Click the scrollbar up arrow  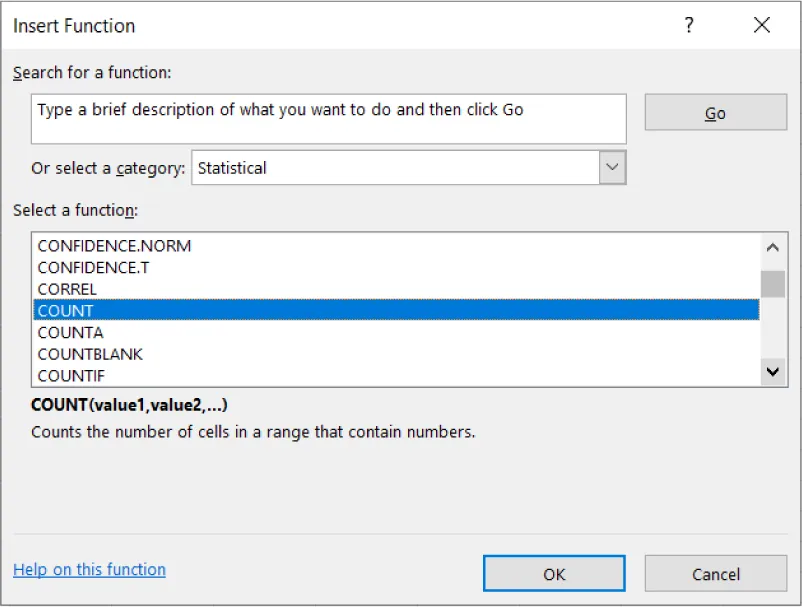click(773, 245)
